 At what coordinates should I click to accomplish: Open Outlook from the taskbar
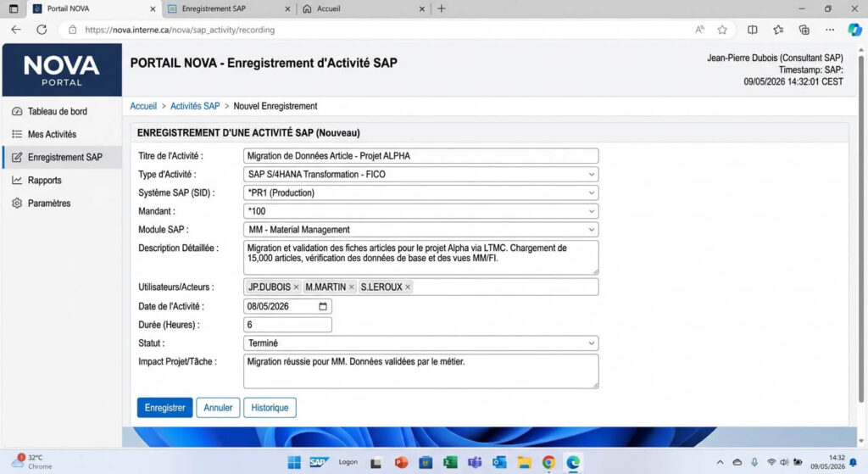(499, 462)
